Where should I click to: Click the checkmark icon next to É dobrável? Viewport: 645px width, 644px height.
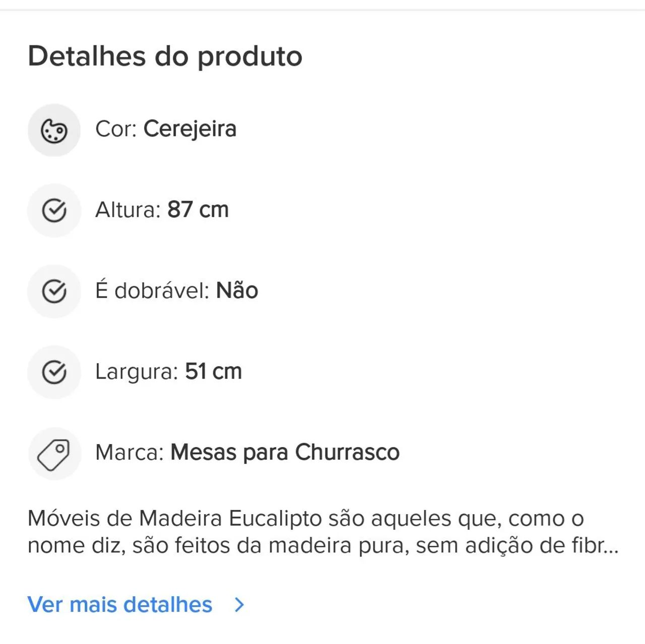pyautogui.click(x=54, y=292)
